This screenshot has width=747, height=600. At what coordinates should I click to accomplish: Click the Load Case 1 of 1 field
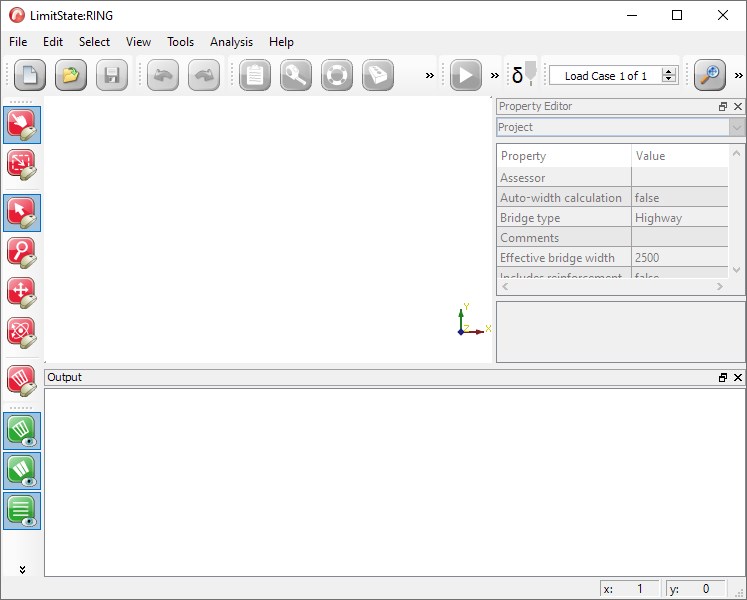[x=606, y=76]
